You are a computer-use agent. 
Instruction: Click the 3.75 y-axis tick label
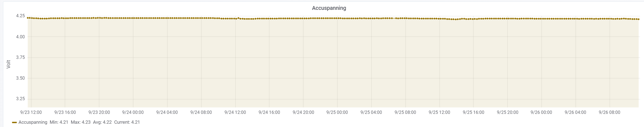pos(21,57)
